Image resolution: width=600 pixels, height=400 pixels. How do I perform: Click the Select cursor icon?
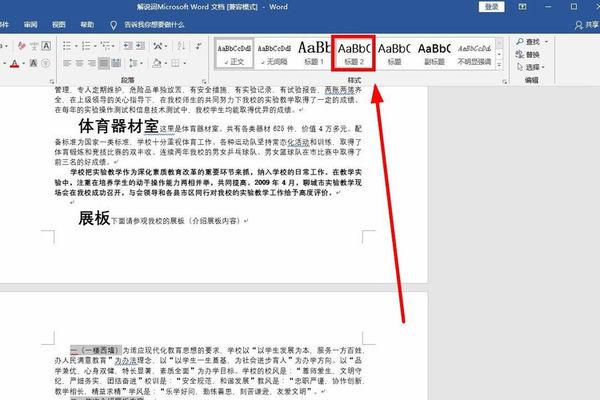point(520,67)
